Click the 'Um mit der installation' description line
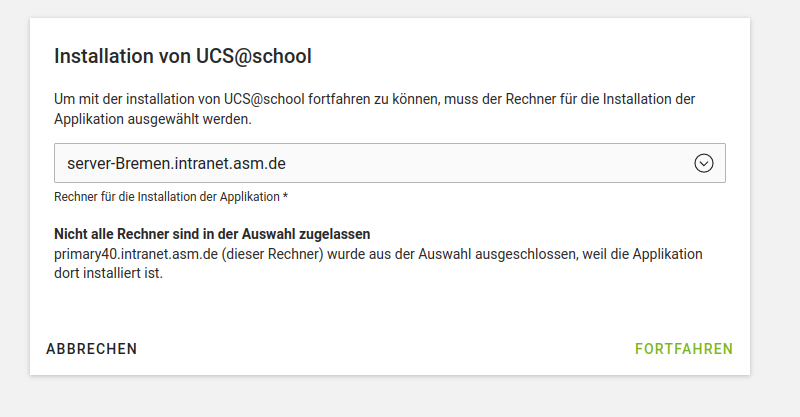Viewport: 800px width, 417px height. [374, 100]
